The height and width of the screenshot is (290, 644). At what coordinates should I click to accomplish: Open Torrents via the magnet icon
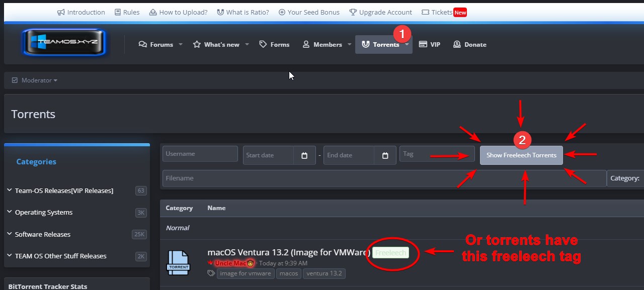365,44
